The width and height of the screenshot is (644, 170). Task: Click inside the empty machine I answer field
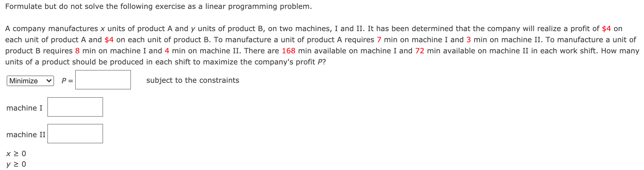coord(75,107)
